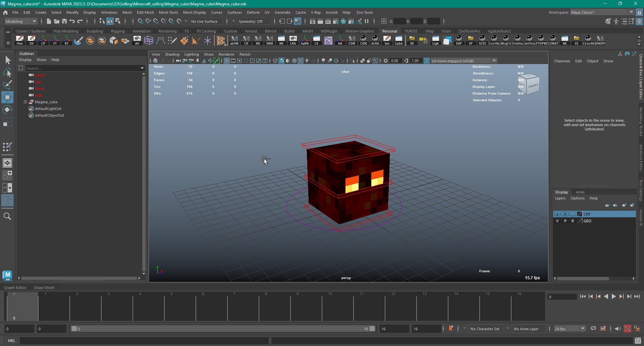Click the CNT layer color swatch
644x346 pixels.
580,214
